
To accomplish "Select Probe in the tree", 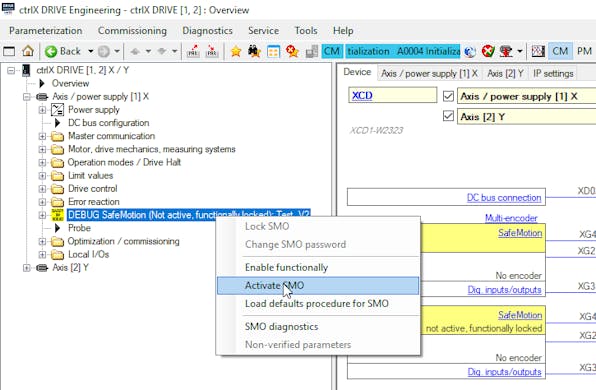I will pos(79,228).
